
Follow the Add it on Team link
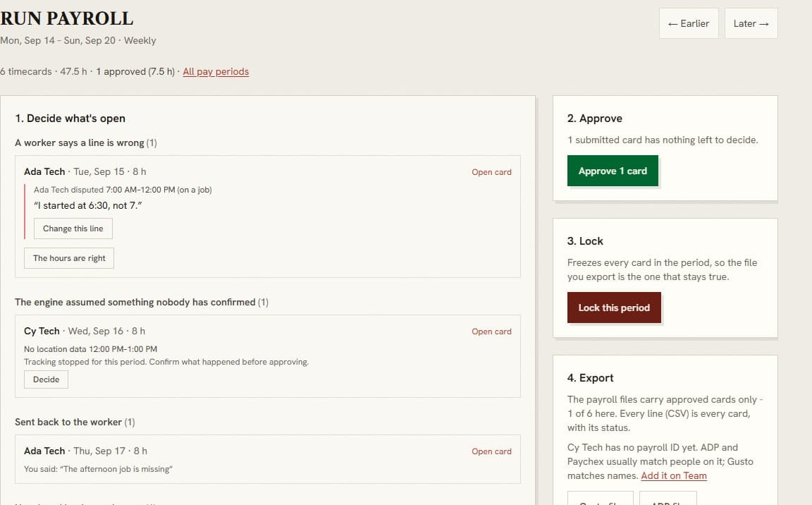click(674, 475)
